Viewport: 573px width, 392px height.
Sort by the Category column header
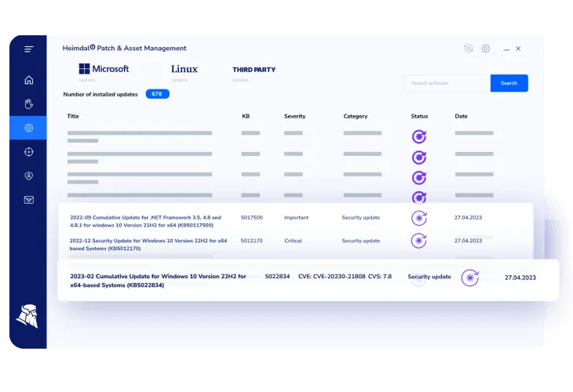356,116
